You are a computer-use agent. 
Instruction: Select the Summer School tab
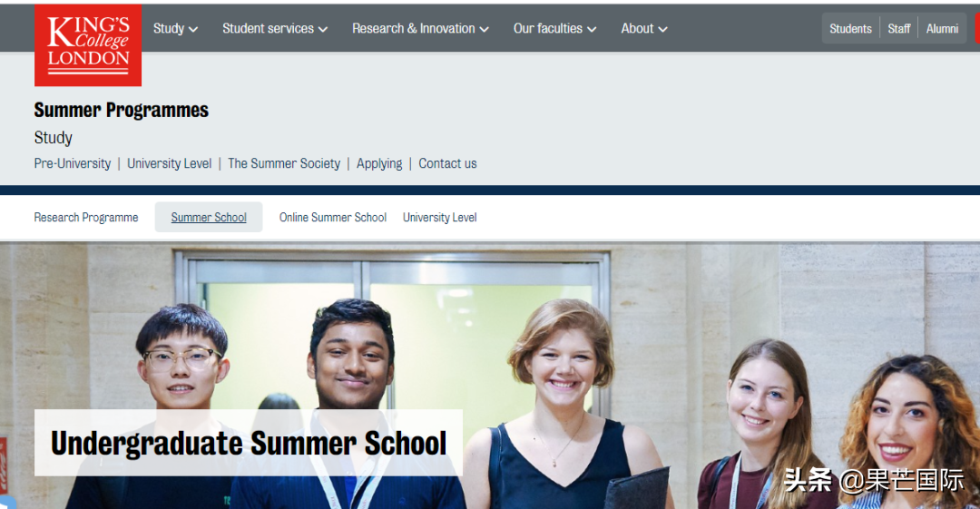coord(209,217)
